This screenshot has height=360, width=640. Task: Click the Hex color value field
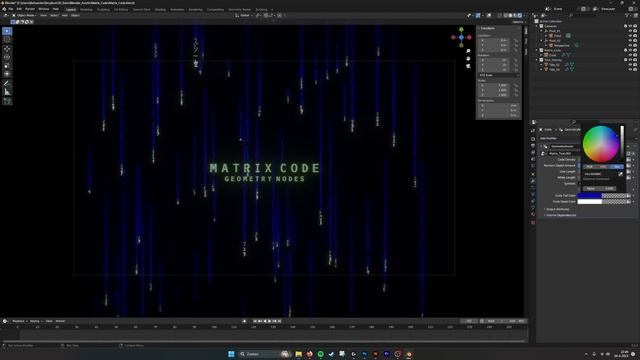[599, 174]
